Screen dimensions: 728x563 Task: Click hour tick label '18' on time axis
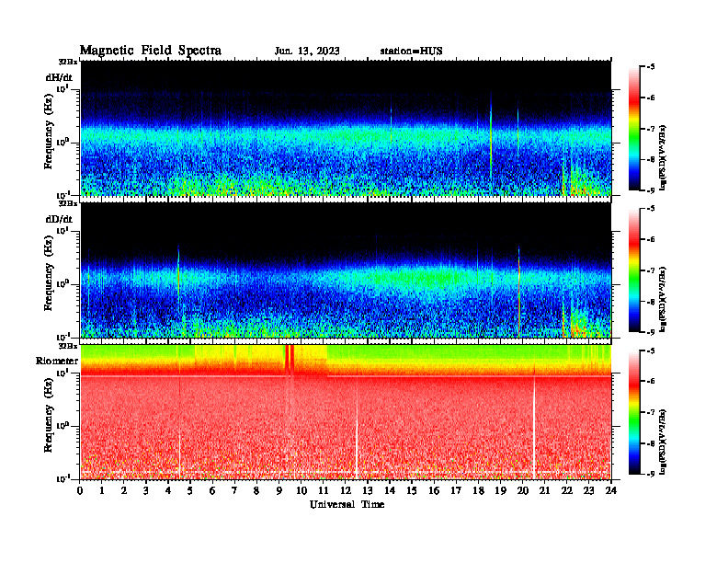478,490
